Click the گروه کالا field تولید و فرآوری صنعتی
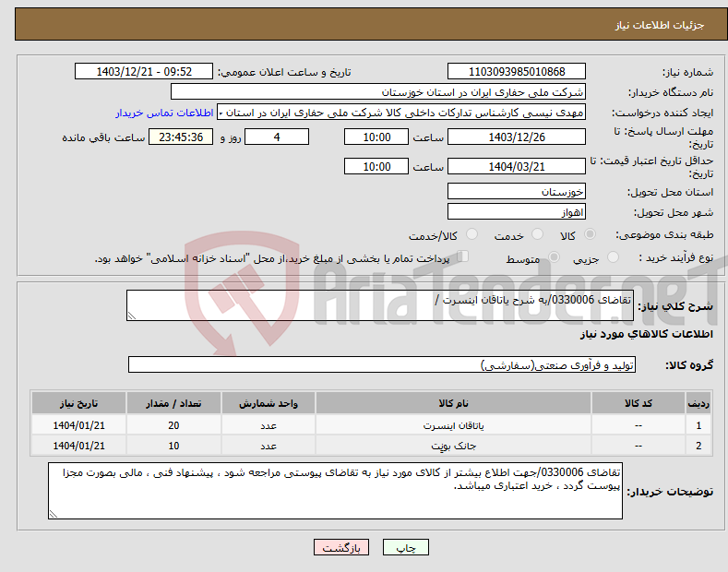 pos(382,365)
